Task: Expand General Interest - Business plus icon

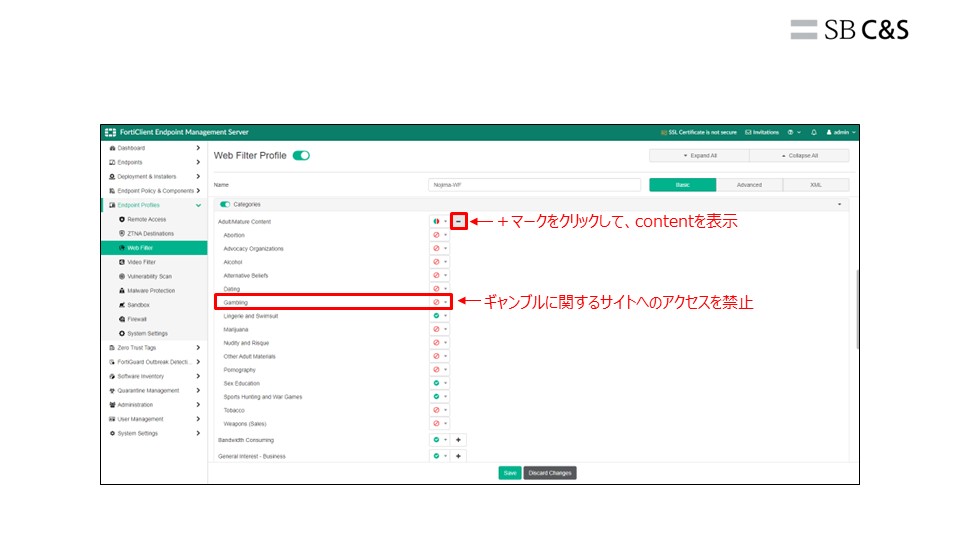Action: [x=458, y=456]
